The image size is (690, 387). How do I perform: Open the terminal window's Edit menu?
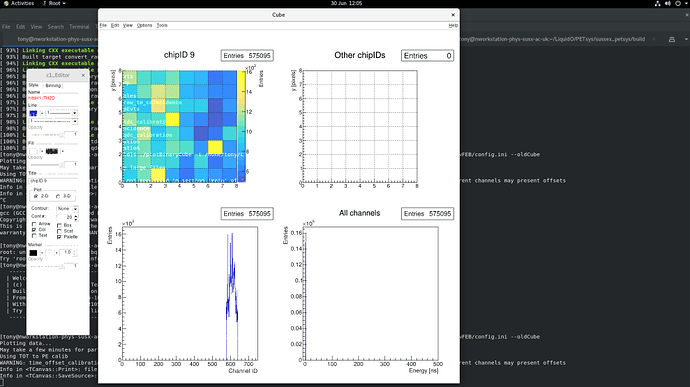21,27
